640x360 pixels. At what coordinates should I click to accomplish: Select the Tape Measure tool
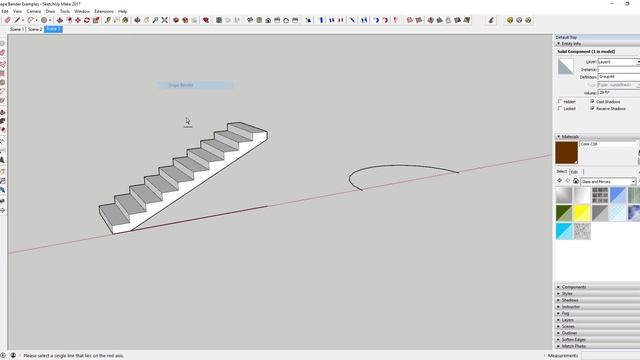click(108, 20)
